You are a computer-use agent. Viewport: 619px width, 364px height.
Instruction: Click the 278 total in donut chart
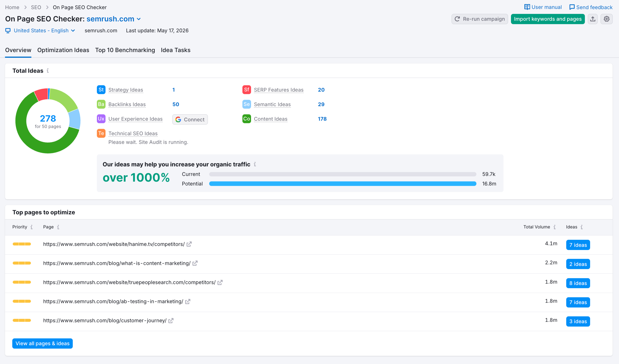48,119
